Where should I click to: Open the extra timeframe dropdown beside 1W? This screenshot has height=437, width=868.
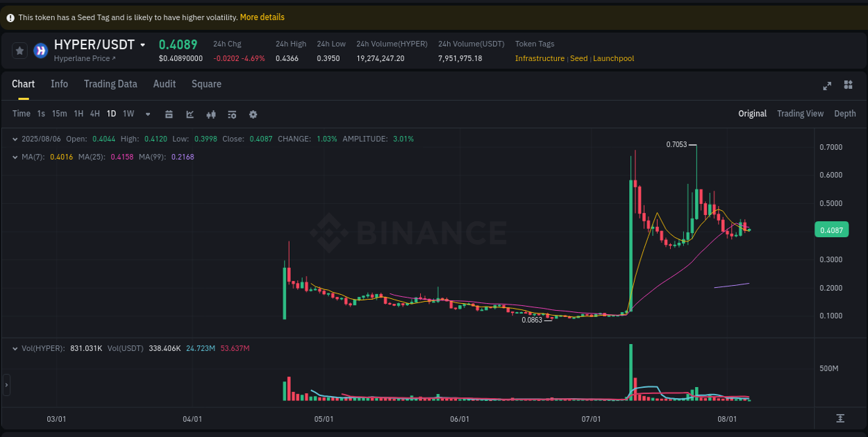147,114
